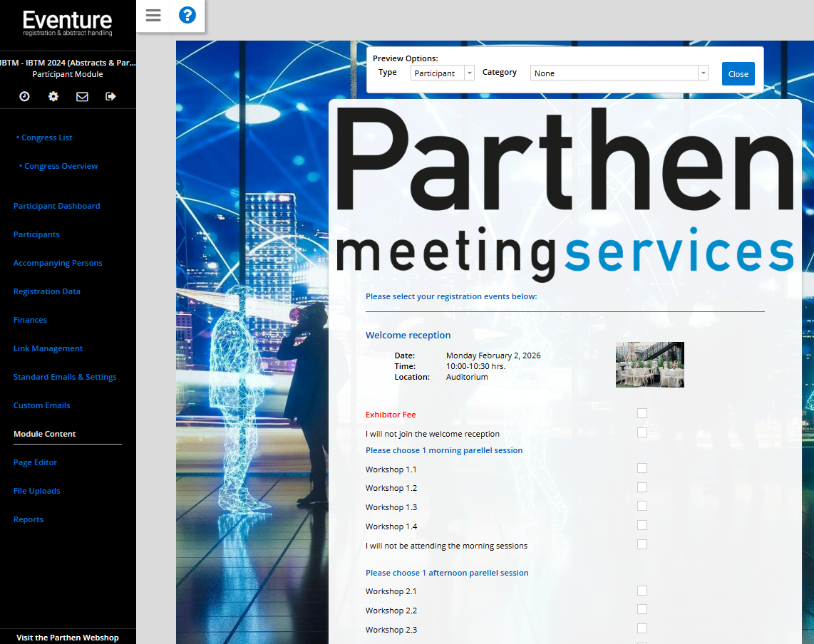Open Congress Overview
Screen dimensions: 814x644
pyautogui.click(x=61, y=166)
